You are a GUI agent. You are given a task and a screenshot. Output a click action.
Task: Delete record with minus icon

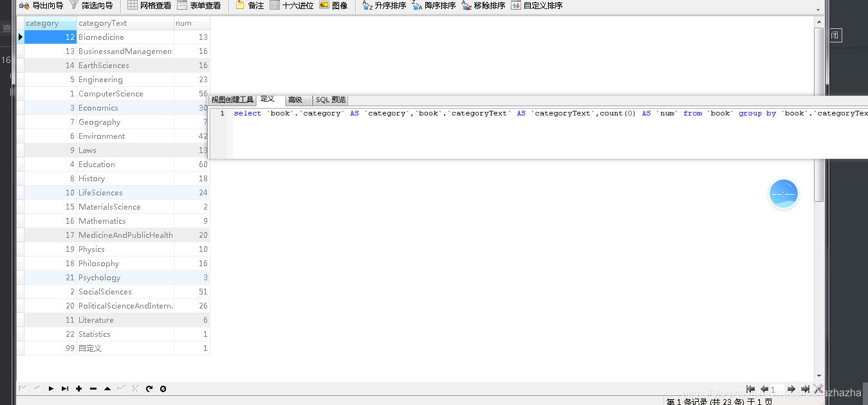pos(93,388)
